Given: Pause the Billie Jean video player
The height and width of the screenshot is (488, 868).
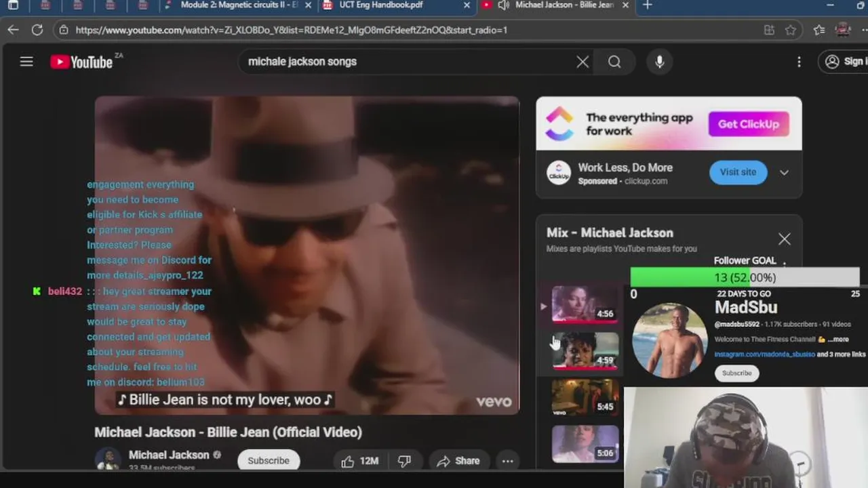Looking at the screenshot, I should pyautogui.click(x=307, y=255).
